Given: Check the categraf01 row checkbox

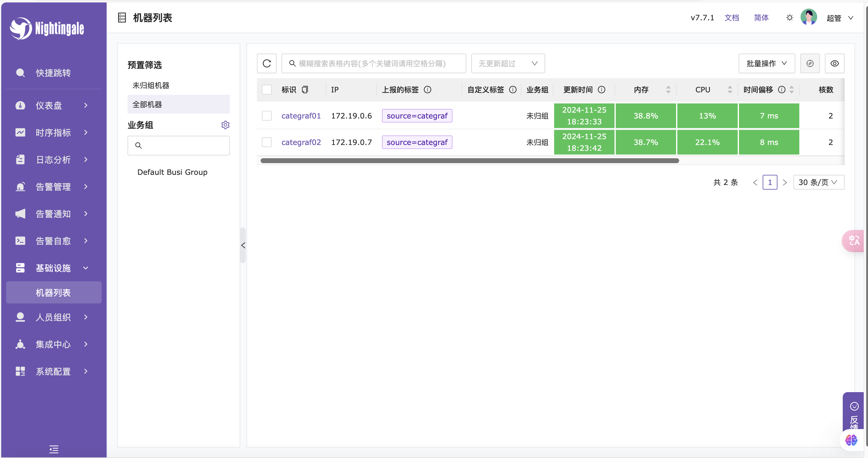Looking at the screenshot, I should (x=266, y=116).
